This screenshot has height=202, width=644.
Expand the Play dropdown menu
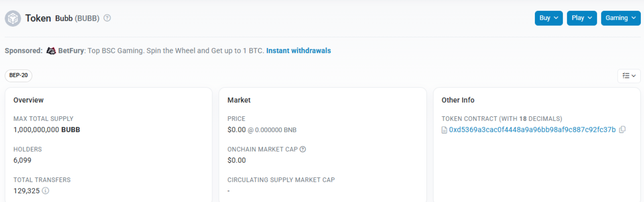[x=582, y=18]
